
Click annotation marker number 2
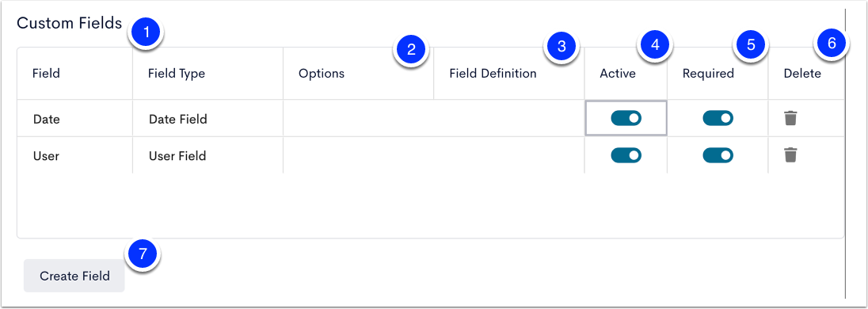tap(411, 49)
